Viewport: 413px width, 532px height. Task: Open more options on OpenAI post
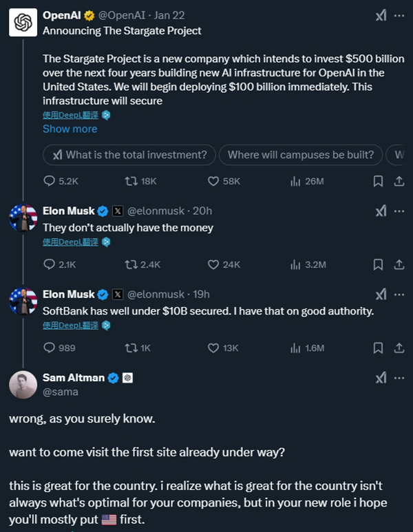(x=399, y=16)
